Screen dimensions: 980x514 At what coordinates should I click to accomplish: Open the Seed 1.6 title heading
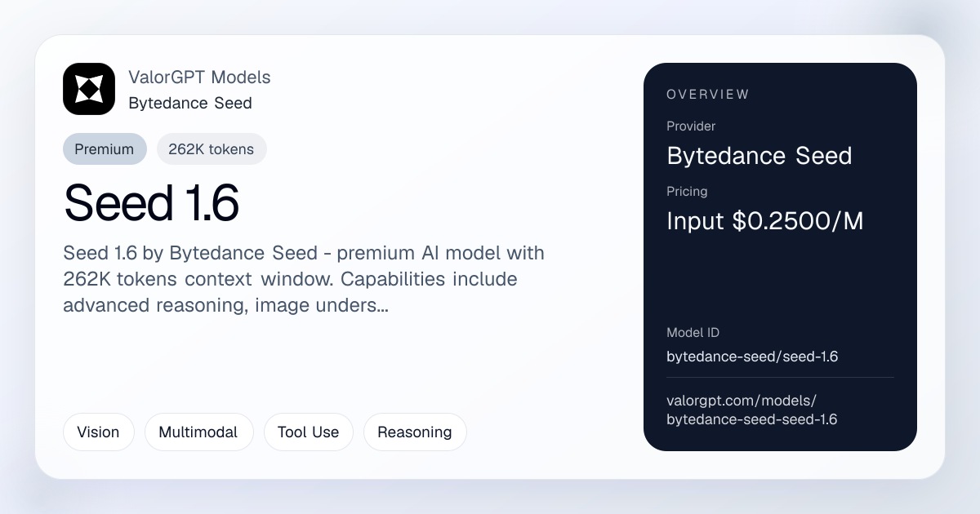(151, 203)
